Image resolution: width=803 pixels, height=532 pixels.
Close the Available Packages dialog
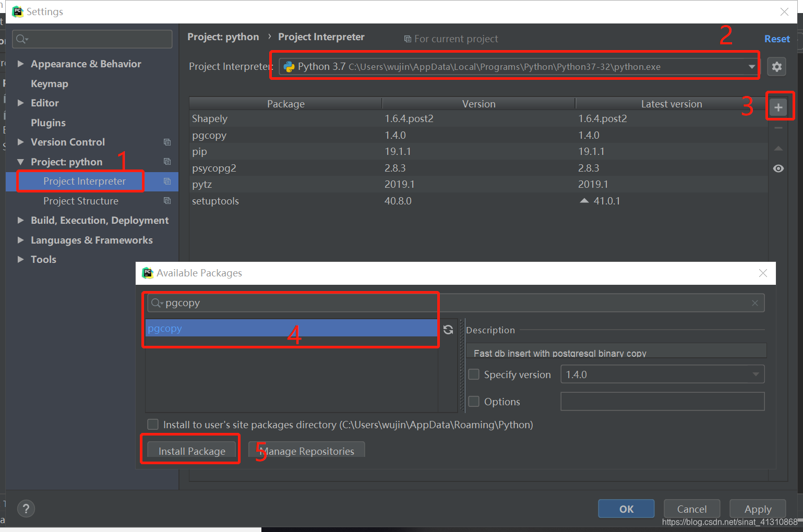[x=763, y=273]
